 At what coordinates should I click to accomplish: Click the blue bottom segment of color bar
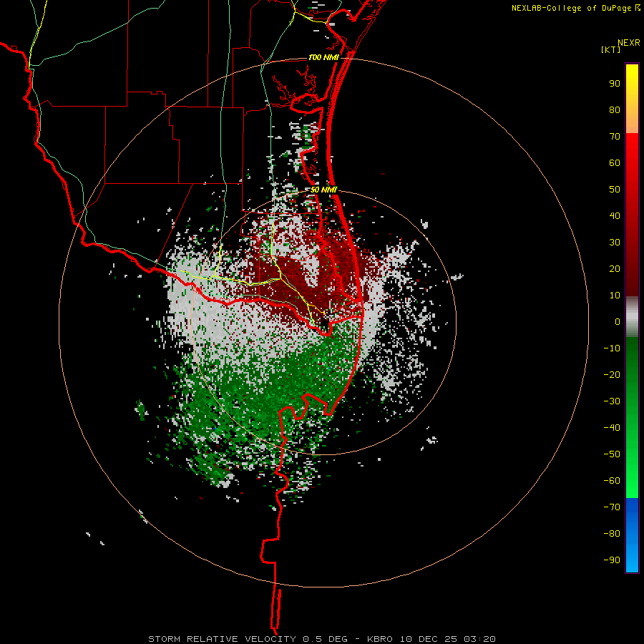click(x=632, y=535)
